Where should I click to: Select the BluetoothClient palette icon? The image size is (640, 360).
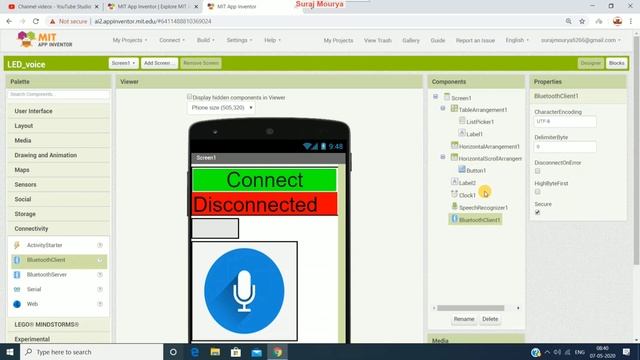pyautogui.click(x=17, y=260)
